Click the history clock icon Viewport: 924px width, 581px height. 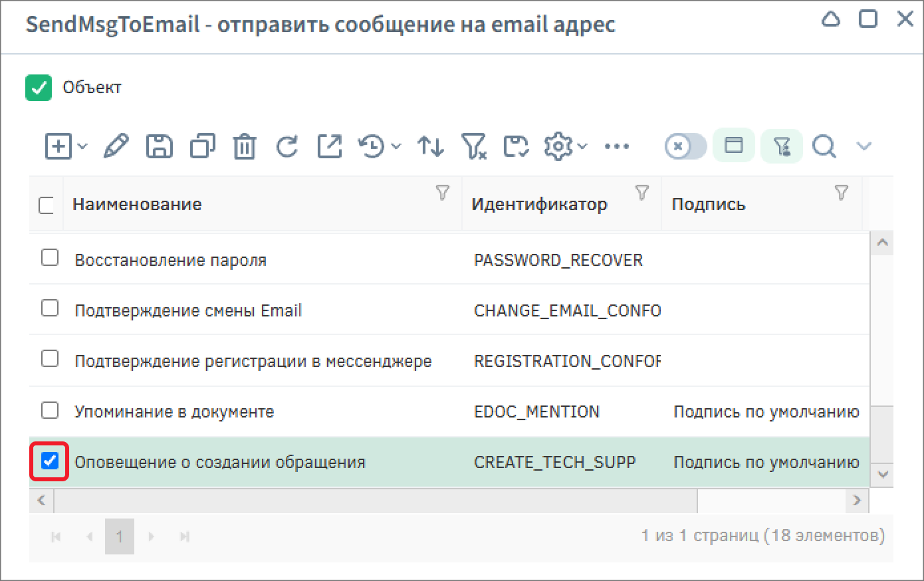tap(372, 146)
